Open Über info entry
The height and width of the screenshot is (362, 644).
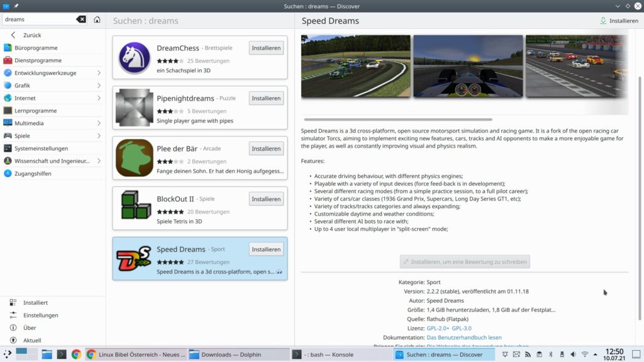pyautogui.click(x=53, y=328)
